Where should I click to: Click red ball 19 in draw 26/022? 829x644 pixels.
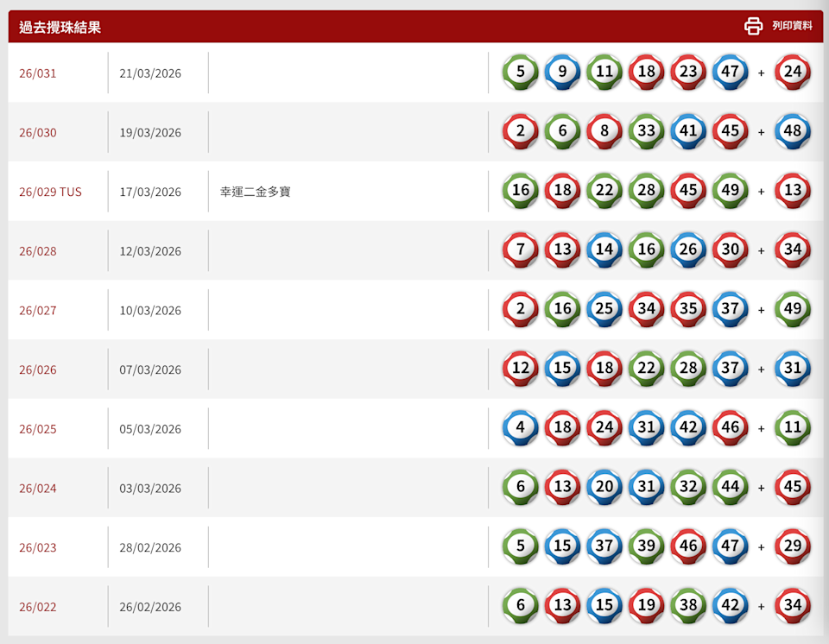[646, 606]
